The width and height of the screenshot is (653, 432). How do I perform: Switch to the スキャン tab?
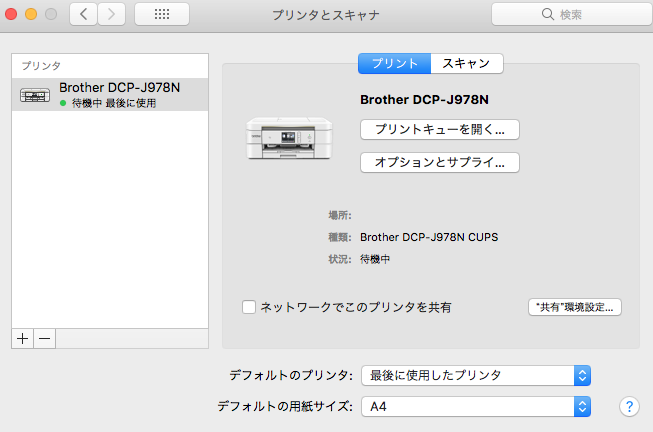(x=467, y=63)
